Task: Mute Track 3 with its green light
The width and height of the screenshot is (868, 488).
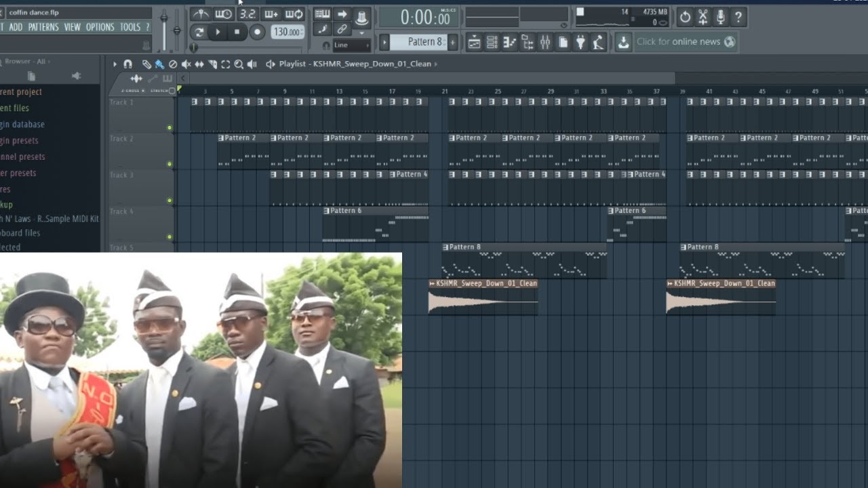Action: coord(170,201)
